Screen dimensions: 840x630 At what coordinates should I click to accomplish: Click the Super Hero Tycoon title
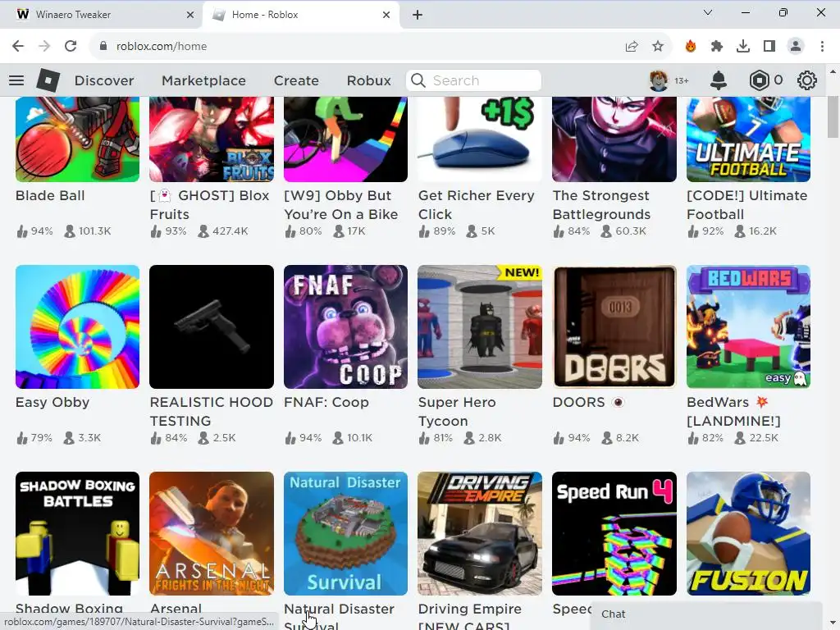click(457, 412)
